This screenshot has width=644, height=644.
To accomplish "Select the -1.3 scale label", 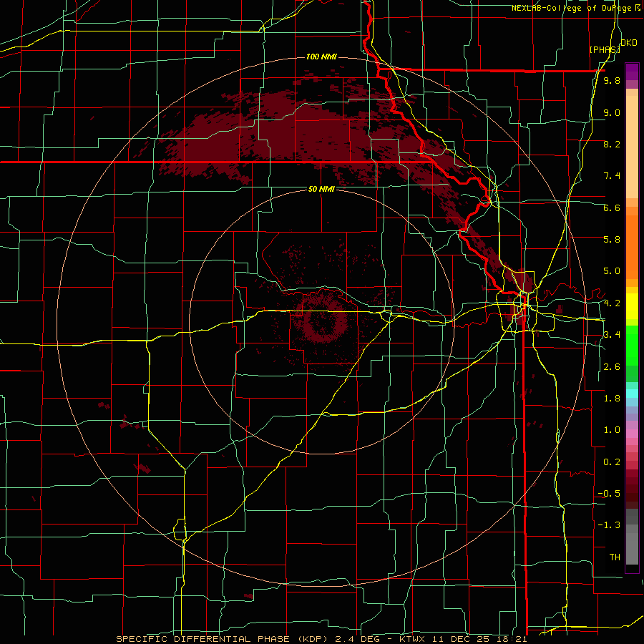I will (x=609, y=525).
